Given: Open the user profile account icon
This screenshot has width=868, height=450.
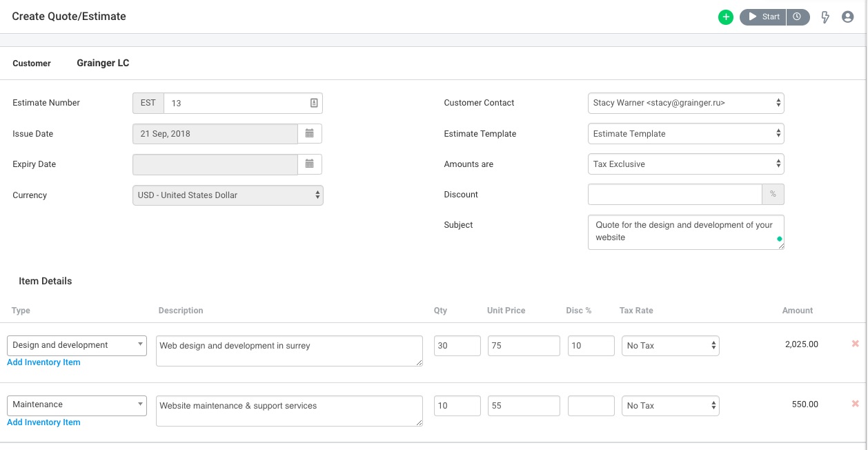Looking at the screenshot, I should point(848,17).
